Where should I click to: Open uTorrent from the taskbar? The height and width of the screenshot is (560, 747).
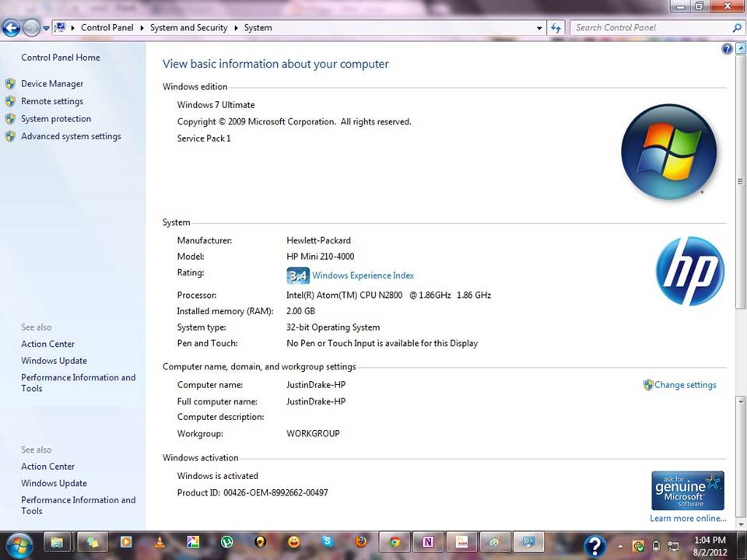coord(227,542)
